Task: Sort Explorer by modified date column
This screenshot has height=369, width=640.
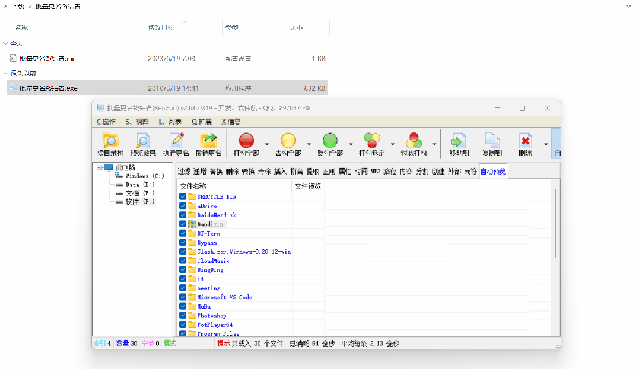Action: (161, 27)
